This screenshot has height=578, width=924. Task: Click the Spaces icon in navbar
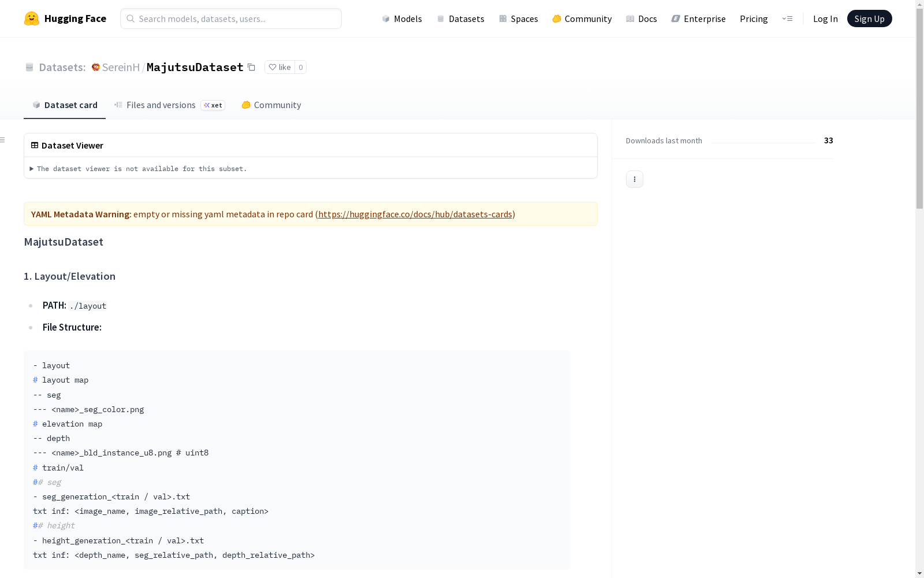coord(503,18)
